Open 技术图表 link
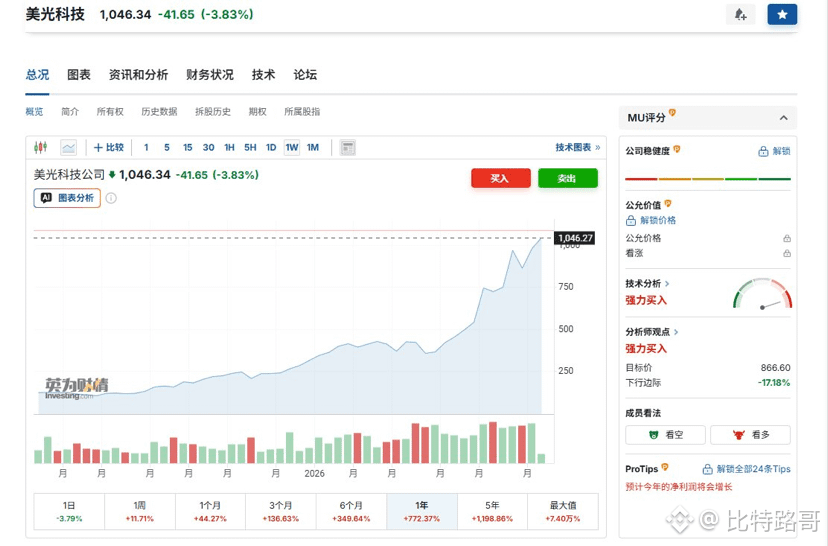This screenshot has width=828, height=546. click(577, 147)
